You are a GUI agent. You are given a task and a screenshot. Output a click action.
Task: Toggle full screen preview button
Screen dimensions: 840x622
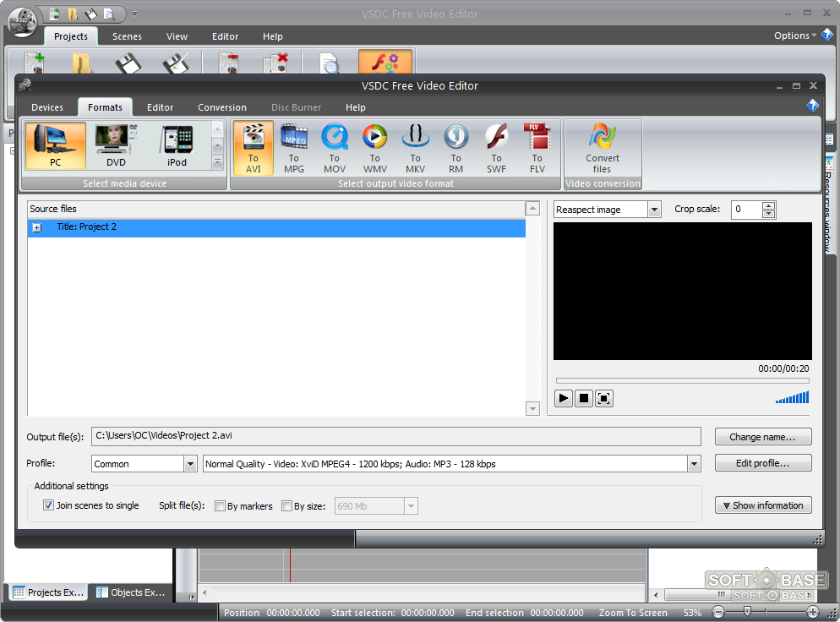pyautogui.click(x=603, y=398)
